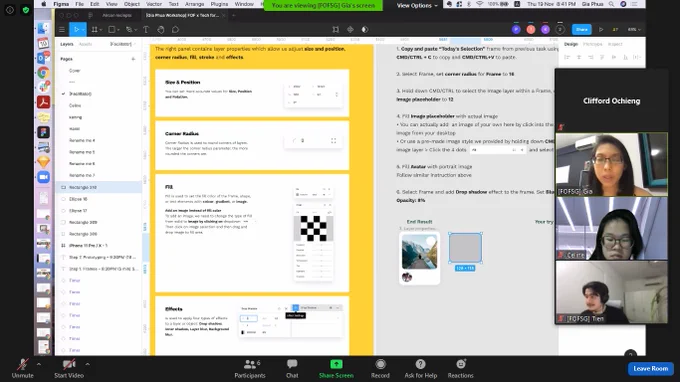
Task: Click the Spotlight search icon in menu bar
Action: point(611,4)
